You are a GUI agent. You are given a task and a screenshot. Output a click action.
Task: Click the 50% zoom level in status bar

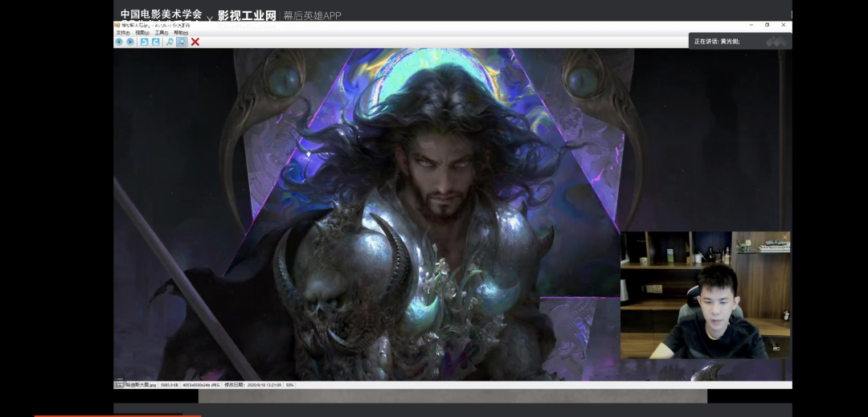(289, 385)
